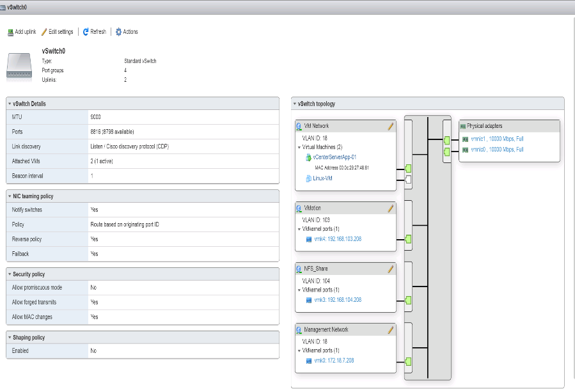The height and width of the screenshot is (392, 575).
Task: Open the Linux-VM virtual machine link
Action: (322, 178)
